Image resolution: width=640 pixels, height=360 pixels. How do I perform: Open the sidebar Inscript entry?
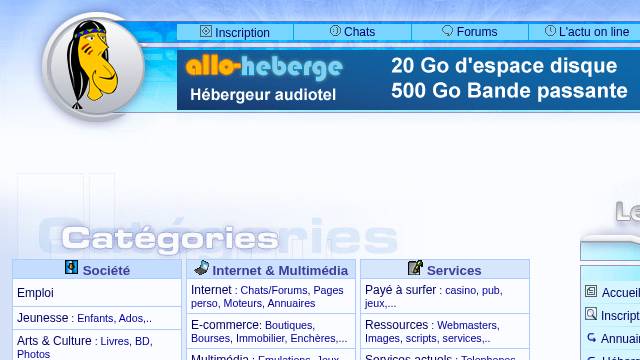click(620, 316)
